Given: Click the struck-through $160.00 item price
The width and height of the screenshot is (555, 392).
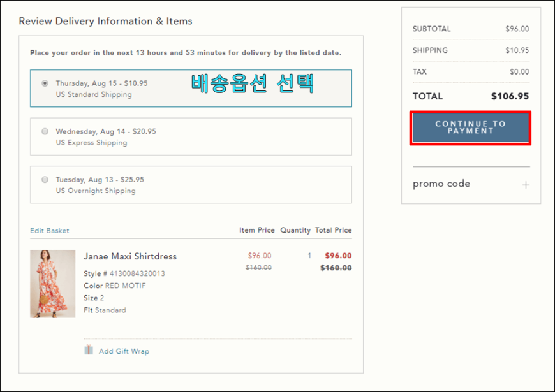Looking at the screenshot, I should click(x=259, y=268).
